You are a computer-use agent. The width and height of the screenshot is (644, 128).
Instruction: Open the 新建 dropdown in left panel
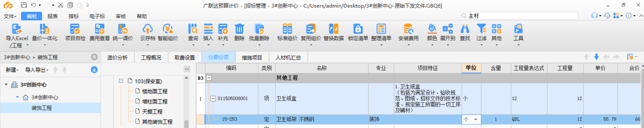point(12,70)
